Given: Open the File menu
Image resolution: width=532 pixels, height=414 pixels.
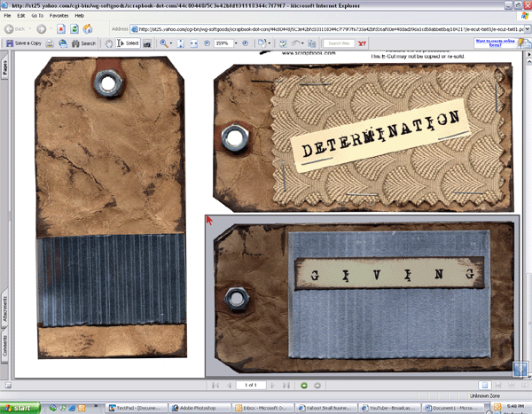Looking at the screenshot, I should [x=9, y=15].
